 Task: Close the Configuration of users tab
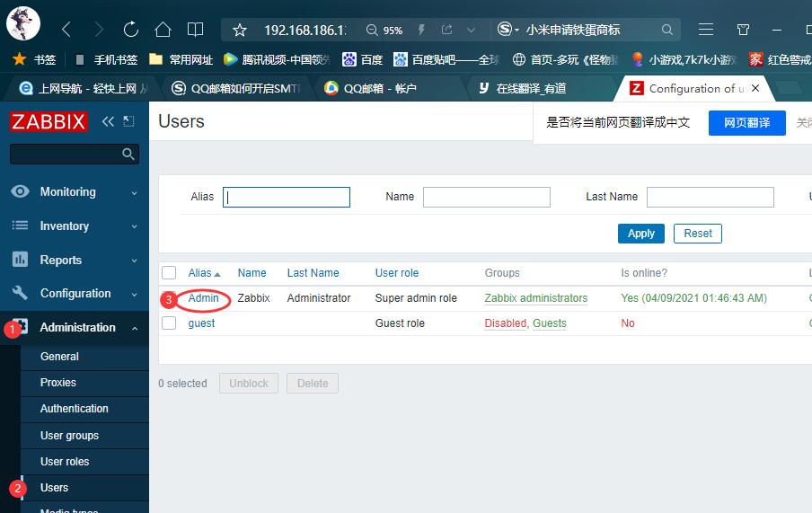(x=755, y=88)
